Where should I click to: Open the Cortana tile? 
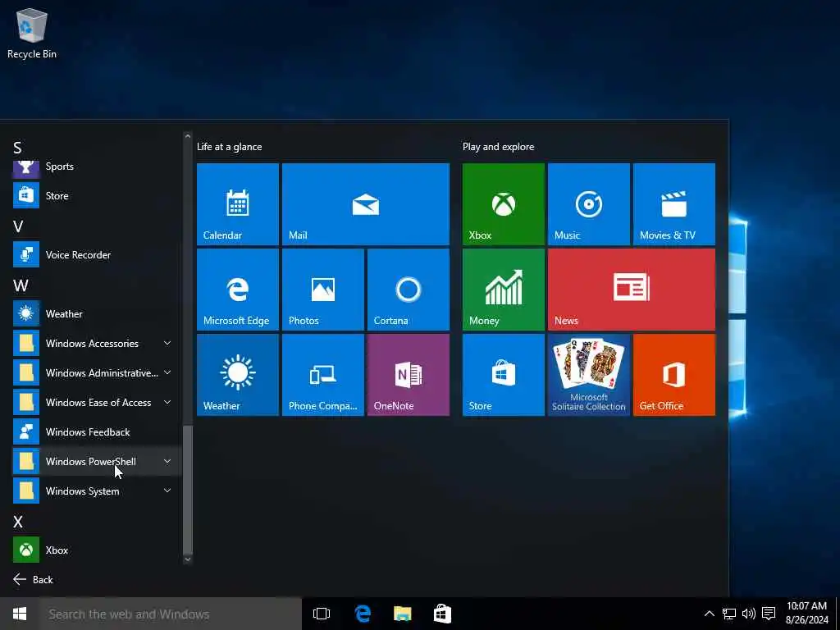(x=409, y=290)
